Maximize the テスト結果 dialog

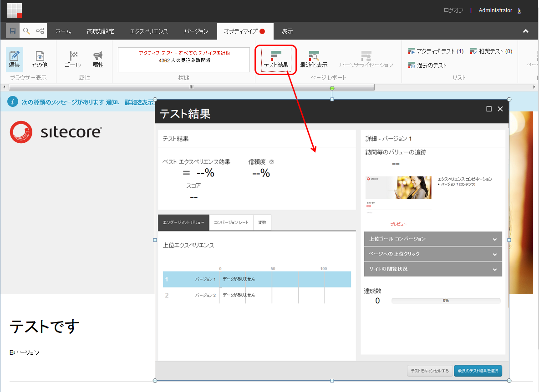pyautogui.click(x=489, y=109)
